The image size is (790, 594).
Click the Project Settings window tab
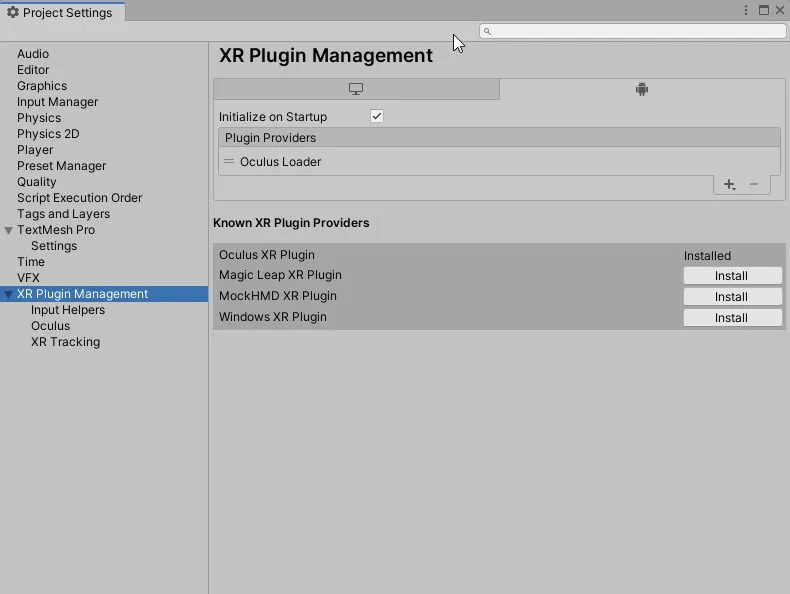[x=62, y=13]
